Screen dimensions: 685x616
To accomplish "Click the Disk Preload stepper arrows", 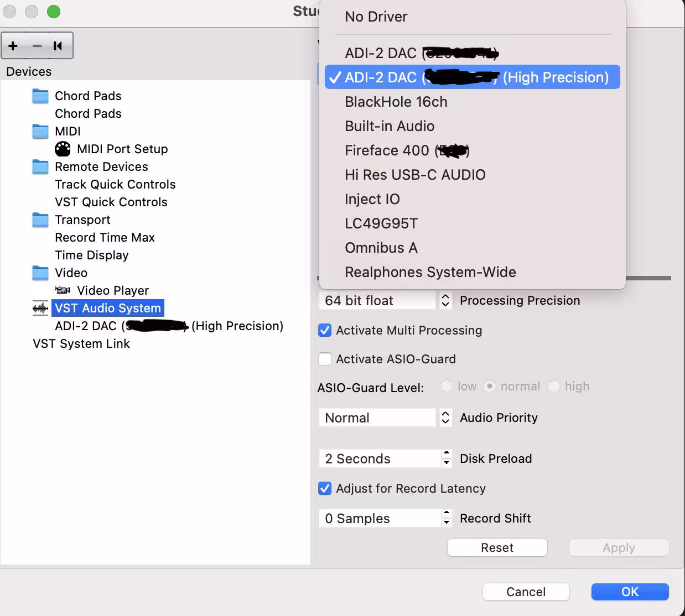I will (x=447, y=458).
